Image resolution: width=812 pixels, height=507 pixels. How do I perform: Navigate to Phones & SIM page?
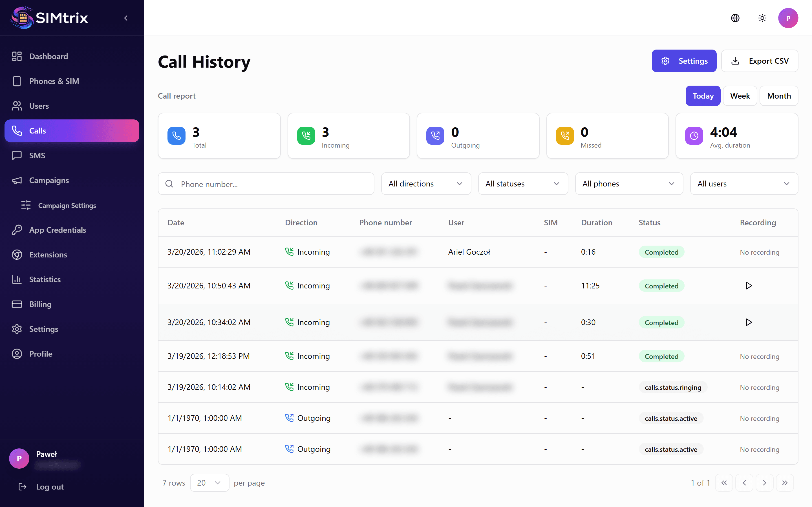pos(54,81)
